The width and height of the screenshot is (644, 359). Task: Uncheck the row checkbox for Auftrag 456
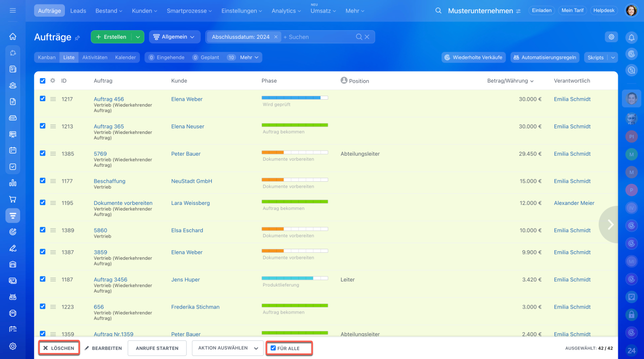pos(42,99)
